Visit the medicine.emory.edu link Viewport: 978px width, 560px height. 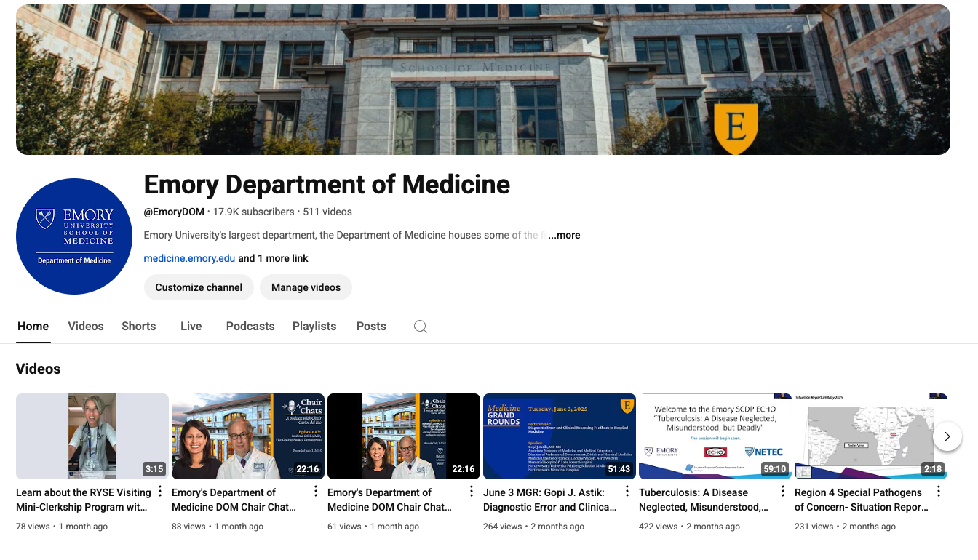pyautogui.click(x=188, y=258)
